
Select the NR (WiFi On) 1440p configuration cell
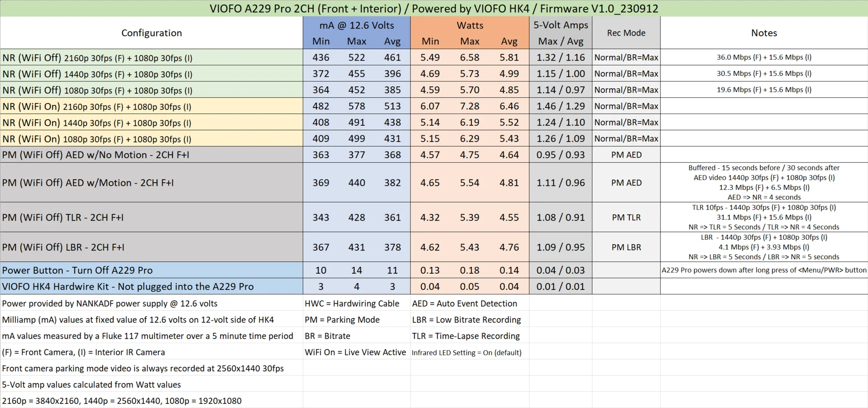coord(151,123)
